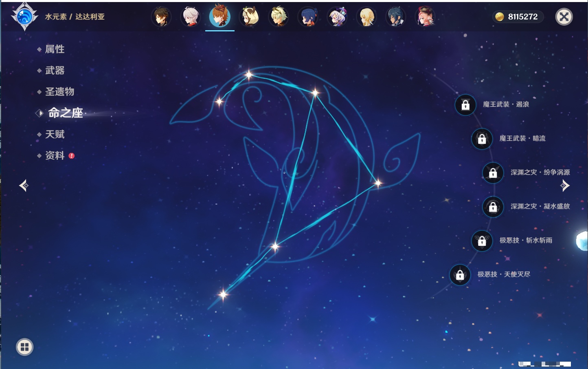The image size is (588, 369).
Task: Select Qiqi's avatar with the purple hat
Action: tap(337, 17)
